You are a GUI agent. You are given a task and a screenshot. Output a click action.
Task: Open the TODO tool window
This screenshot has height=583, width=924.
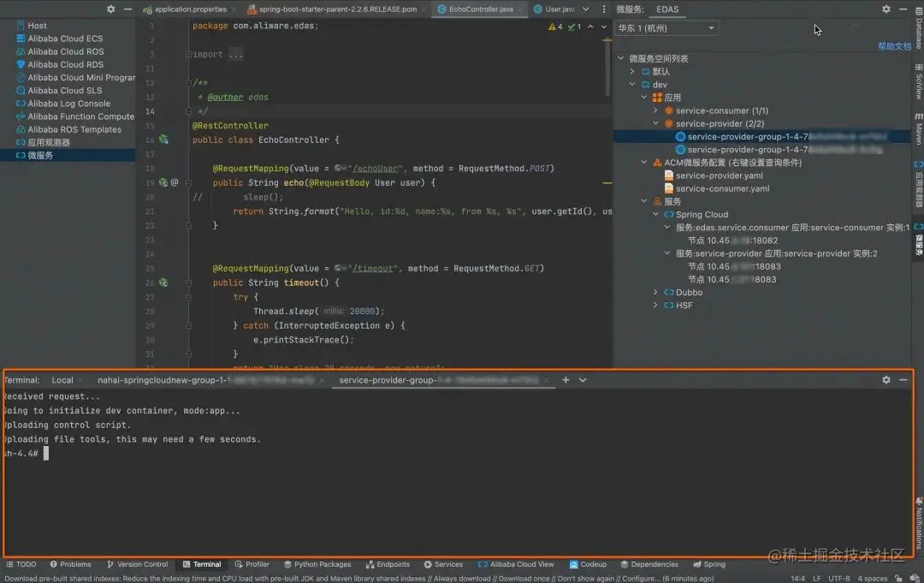click(x=21, y=564)
